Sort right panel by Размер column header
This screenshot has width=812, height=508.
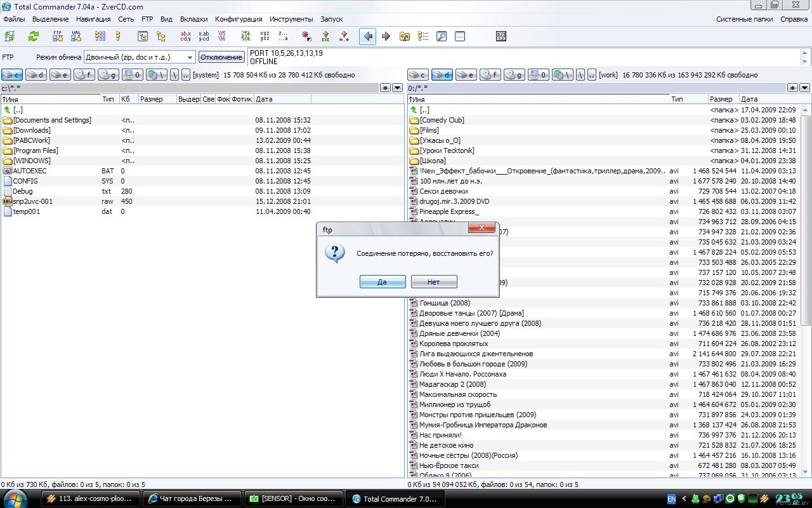[x=723, y=99]
